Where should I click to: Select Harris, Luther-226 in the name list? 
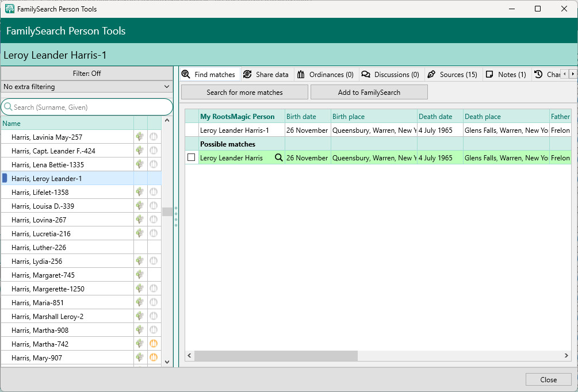click(x=39, y=247)
